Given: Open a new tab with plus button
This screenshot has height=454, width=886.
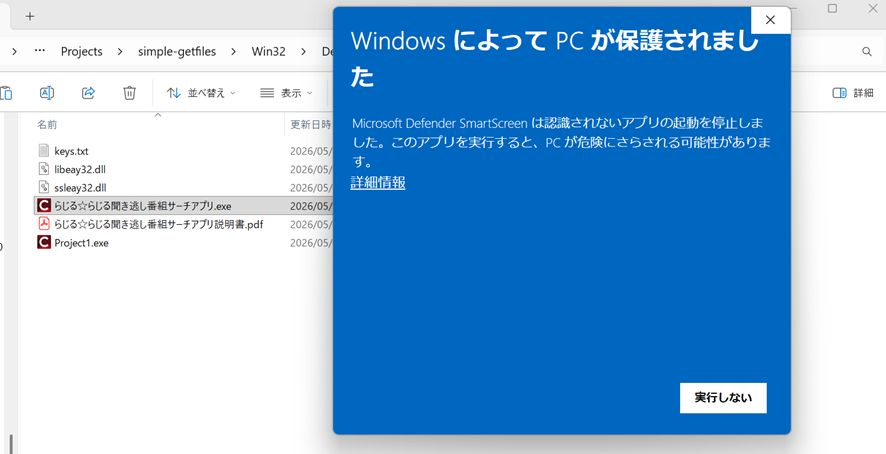Looking at the screenshot, I should click(x=30, y=16).
